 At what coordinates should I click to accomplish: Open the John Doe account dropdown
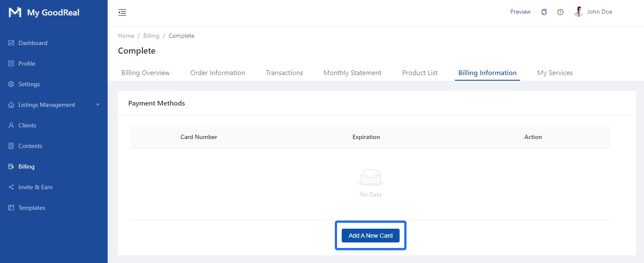click(x=593, y=12)
